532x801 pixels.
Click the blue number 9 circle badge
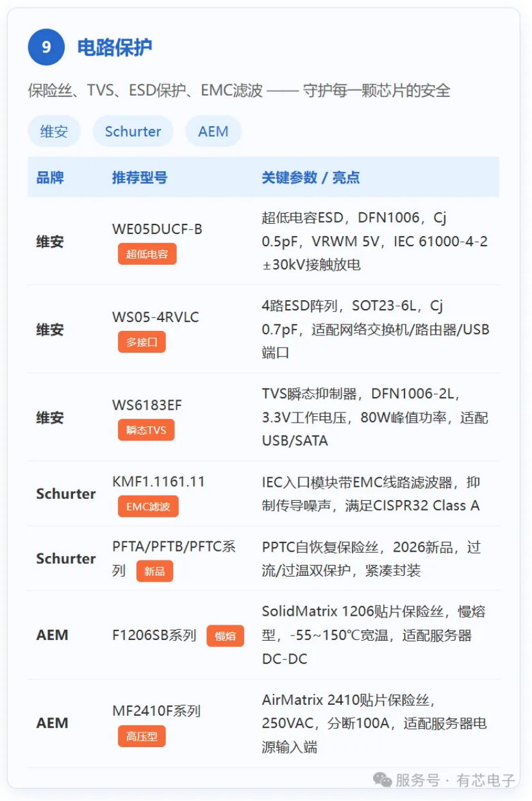tap(46, 47)
